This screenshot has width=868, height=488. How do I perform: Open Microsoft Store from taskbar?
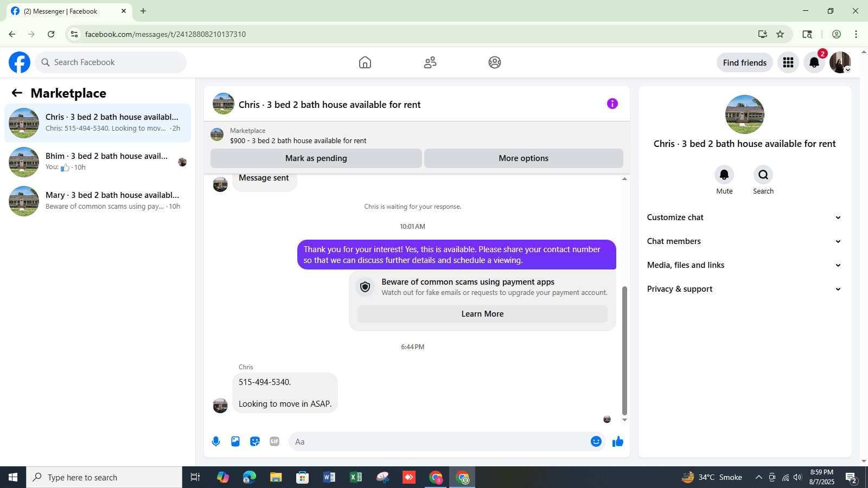tap(302, 477)
